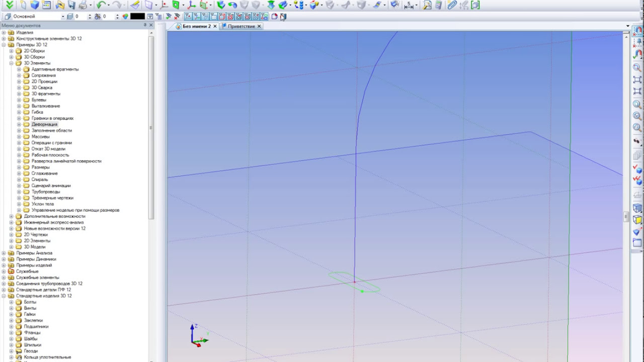Screen dimensions: 644x362
Task: Click the 3D node icon
Action: click(165, 5)
